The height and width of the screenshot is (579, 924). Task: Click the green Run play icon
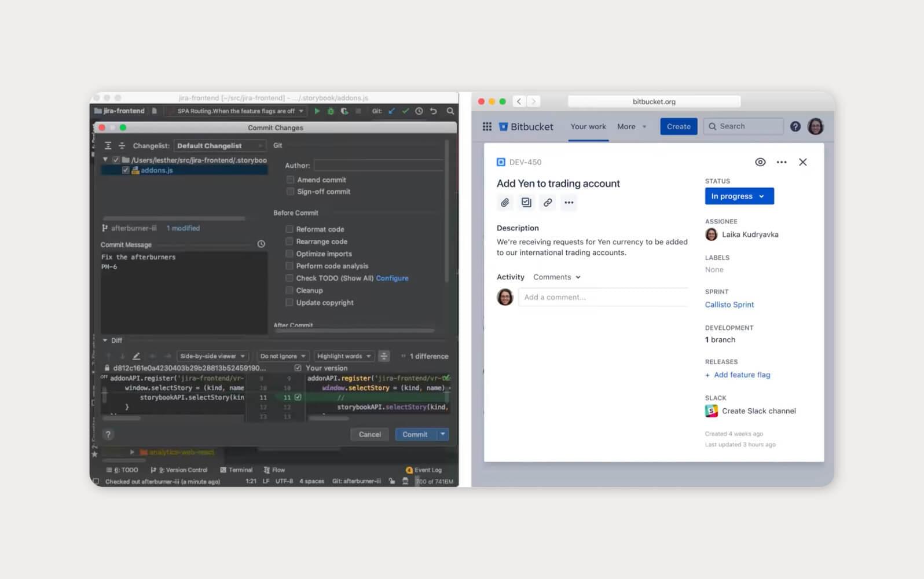tap(317, 111)
